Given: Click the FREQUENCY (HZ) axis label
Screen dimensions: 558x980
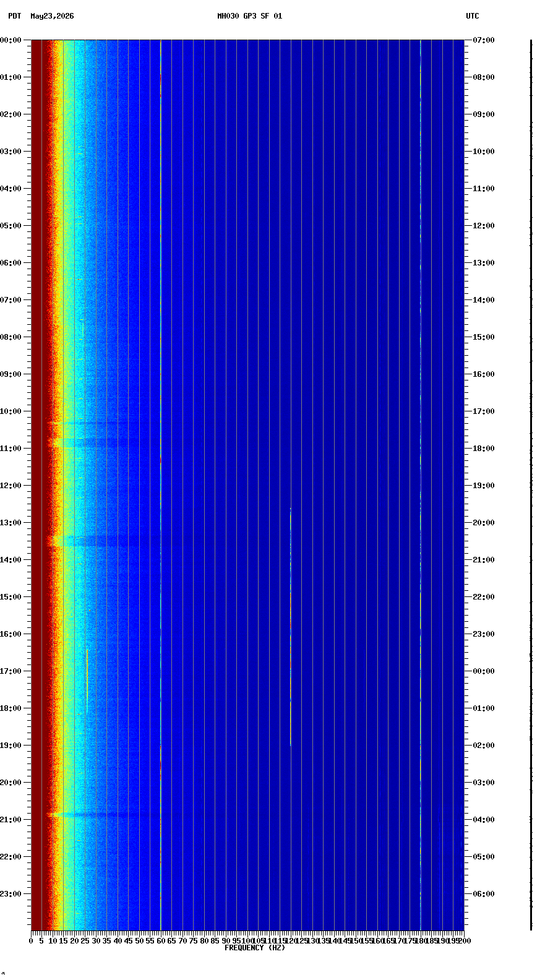Looking at the screenshot, I should pyautogui.click(x=255, y=948).
